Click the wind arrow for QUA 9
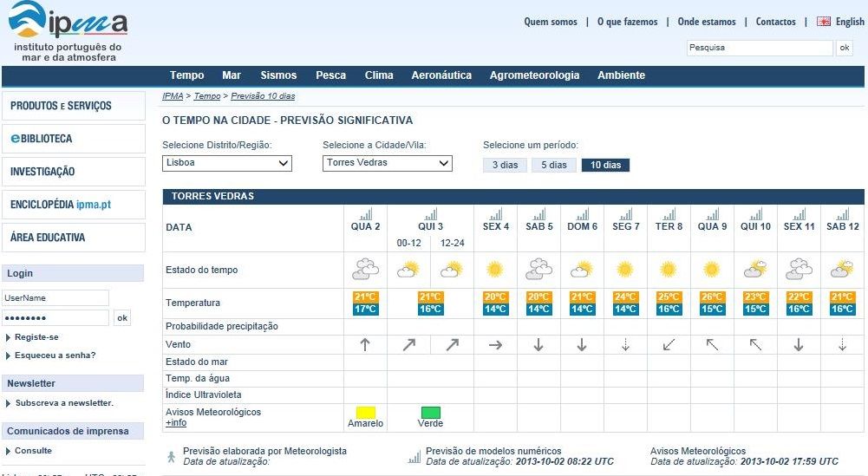This screenshot has height=476, width=868. (712, 345)
